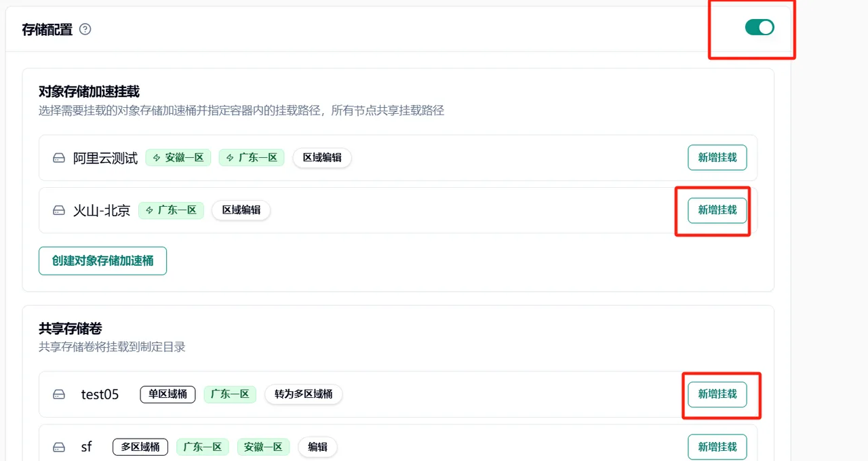868x461 pixels.
Task: Click 创建对象存储加速桶 button
Action: click(x=102, y=260)
